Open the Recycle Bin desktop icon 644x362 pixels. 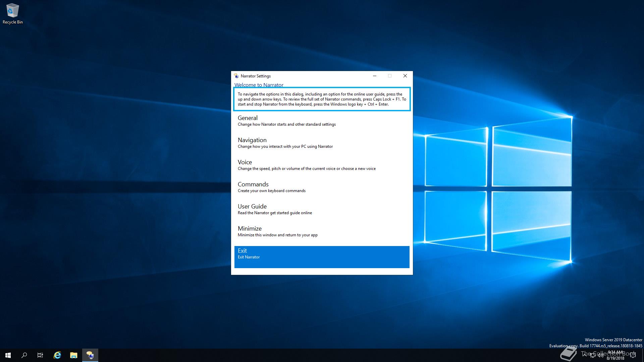(x=13, y=14)
